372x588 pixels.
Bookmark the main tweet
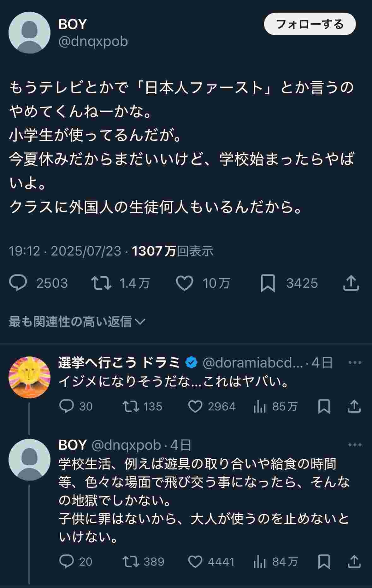click(268, 283)
